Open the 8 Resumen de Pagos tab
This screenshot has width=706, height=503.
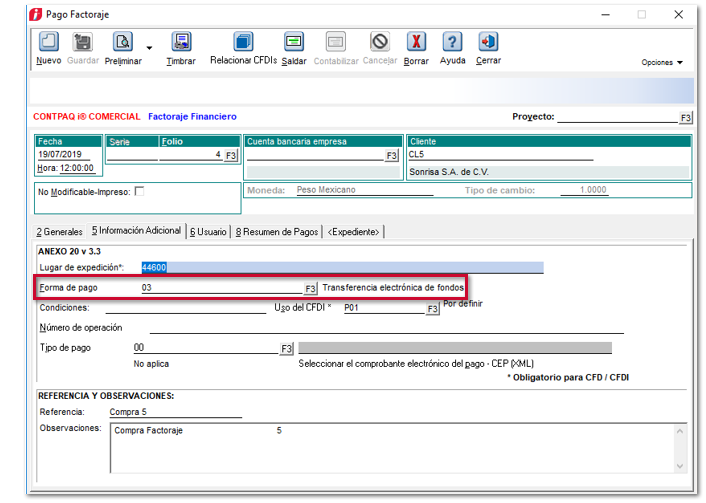coord(277,231)
